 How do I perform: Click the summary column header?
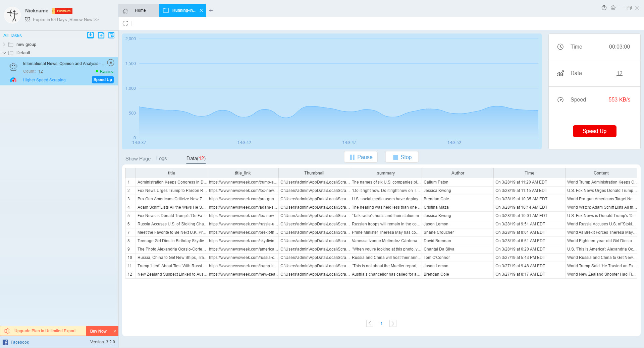(386, 173)
